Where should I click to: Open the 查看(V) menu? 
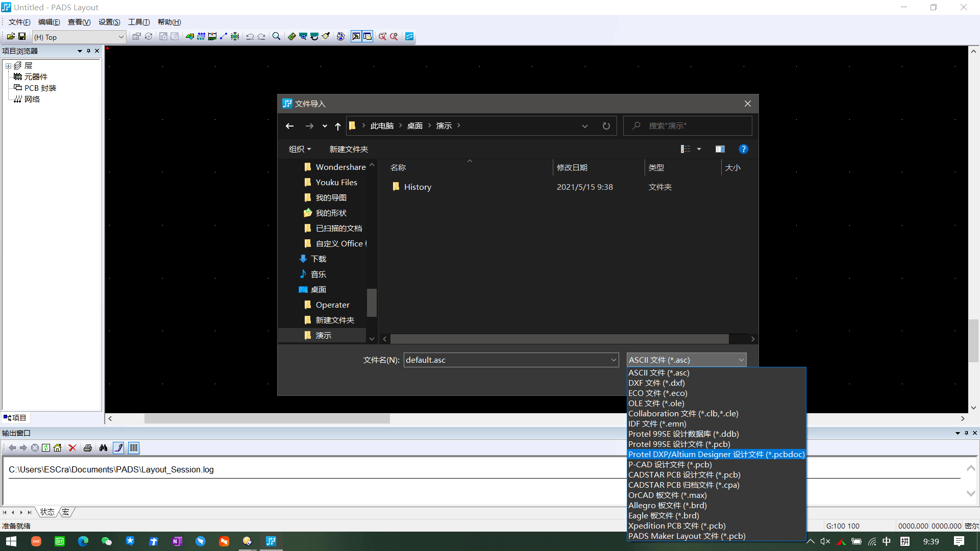point(79,22)
